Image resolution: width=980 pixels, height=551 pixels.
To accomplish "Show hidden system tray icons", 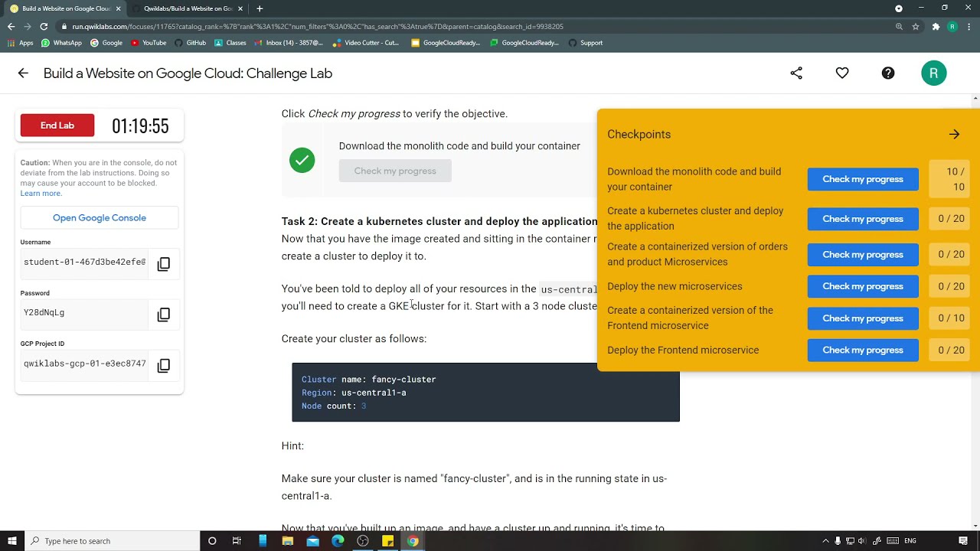I will click(825, 541).
